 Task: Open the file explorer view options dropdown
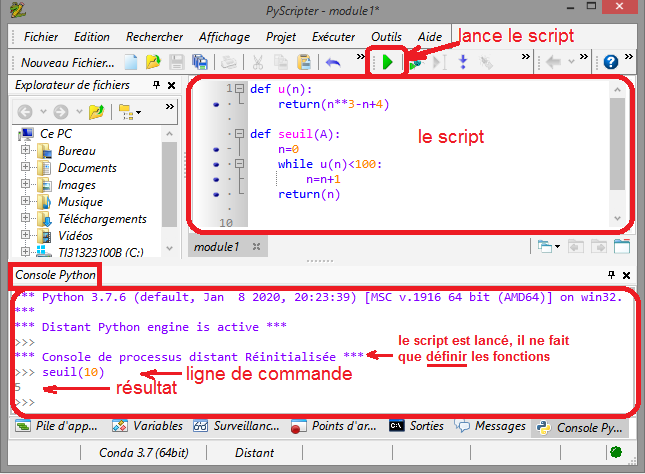(x=128, y=111)
